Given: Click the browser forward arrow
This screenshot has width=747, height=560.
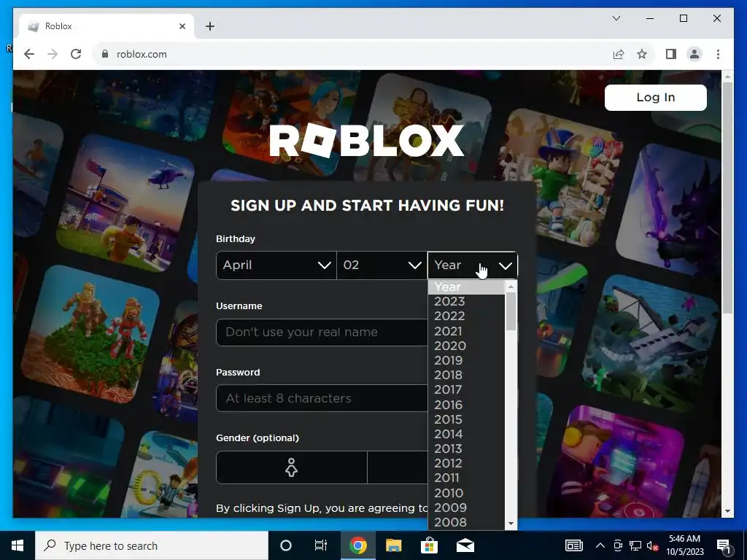Looking at the screenshot, I should [53, 54].
